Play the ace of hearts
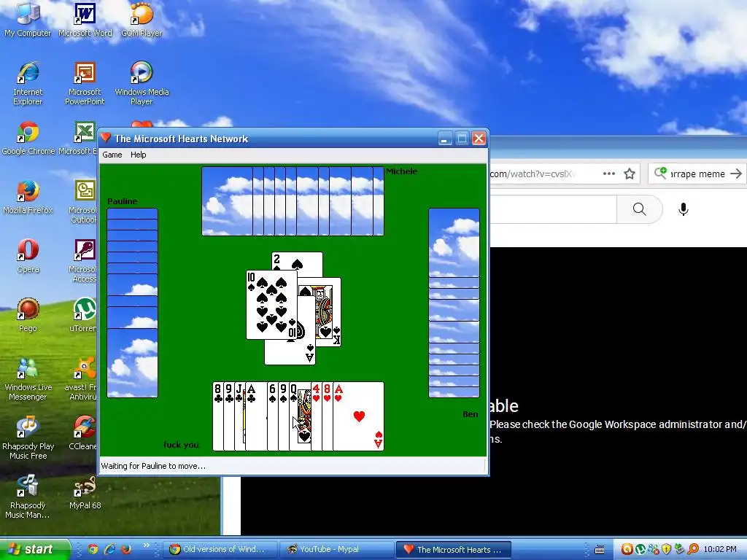Image resolution: width=747 pixels, height=560 pixels. 358,416
